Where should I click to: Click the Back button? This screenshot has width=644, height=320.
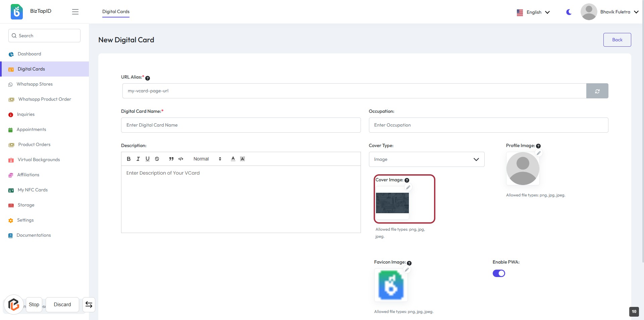pyautogui.click(x=617, y=40)
